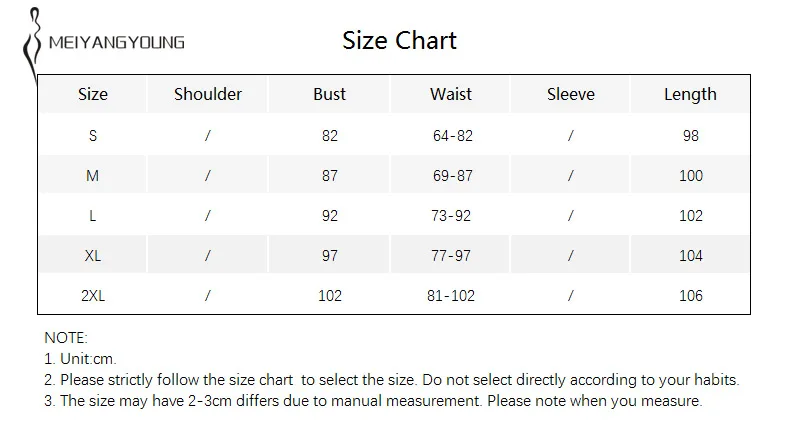Click the waist range 81-102
790x430 pixels.
click(x=451, y=295)
